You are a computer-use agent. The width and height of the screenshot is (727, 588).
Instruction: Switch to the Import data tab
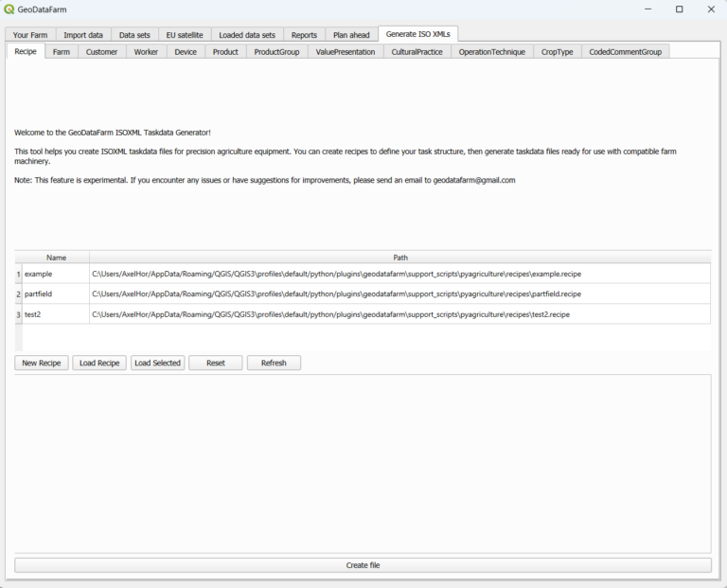83,35
